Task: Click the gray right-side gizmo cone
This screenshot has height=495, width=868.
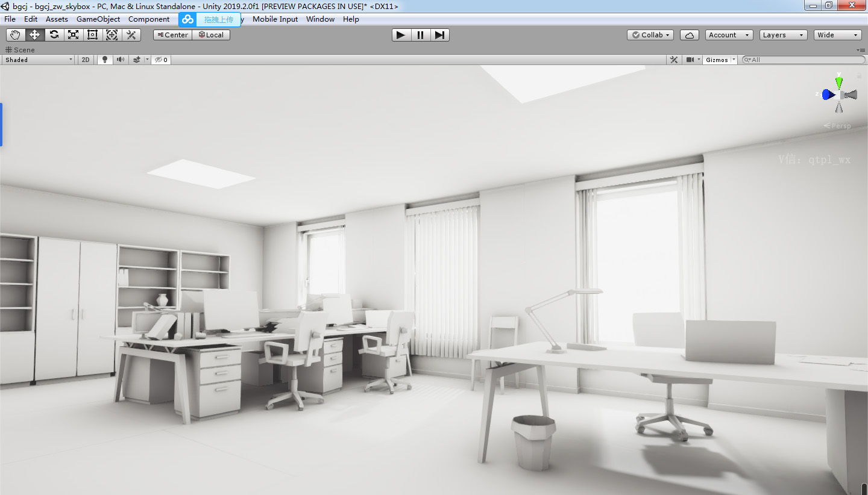Action: click(851, 95)
